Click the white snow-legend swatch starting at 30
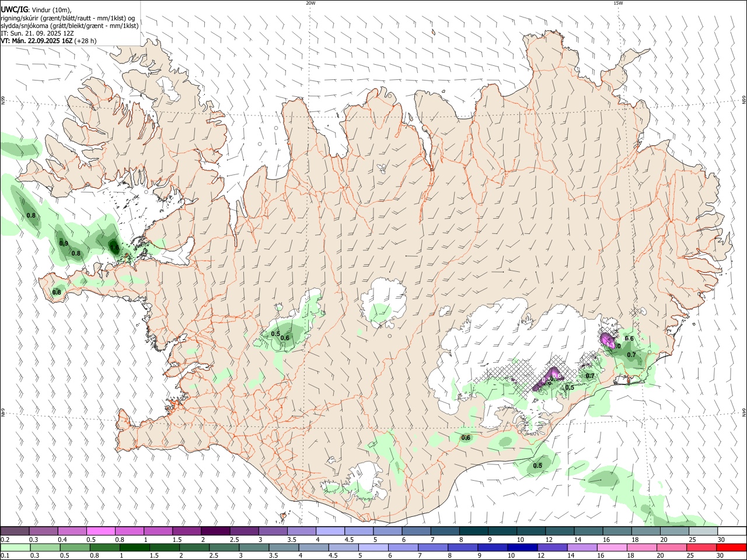 click(732, 531)
